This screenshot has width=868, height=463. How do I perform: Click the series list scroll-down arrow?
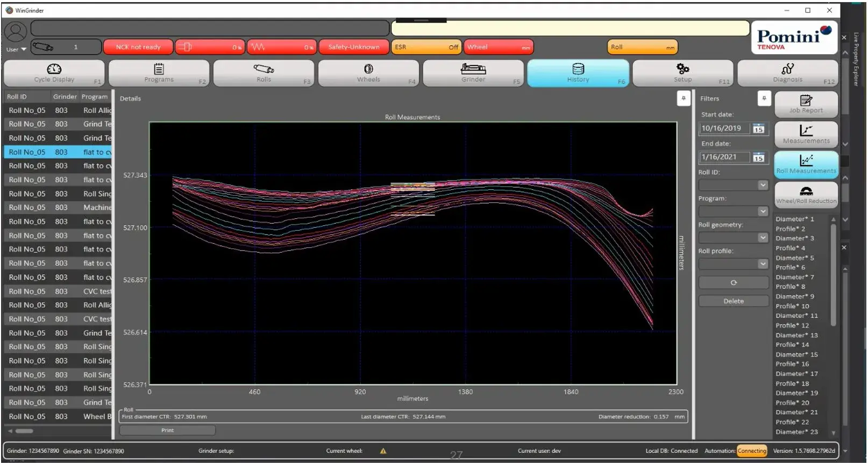click(834, 433)
